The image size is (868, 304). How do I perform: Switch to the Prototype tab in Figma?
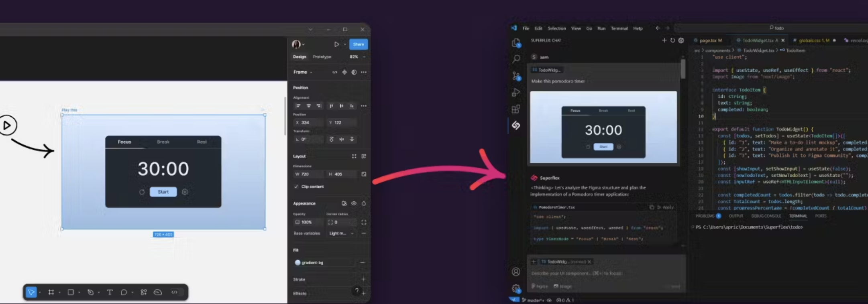(x=322, y=57)
